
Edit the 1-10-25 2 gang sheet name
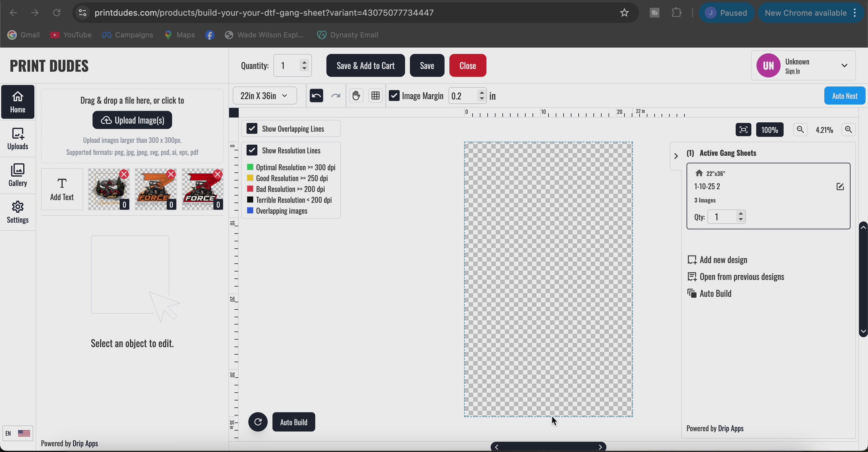click(840, 187)
